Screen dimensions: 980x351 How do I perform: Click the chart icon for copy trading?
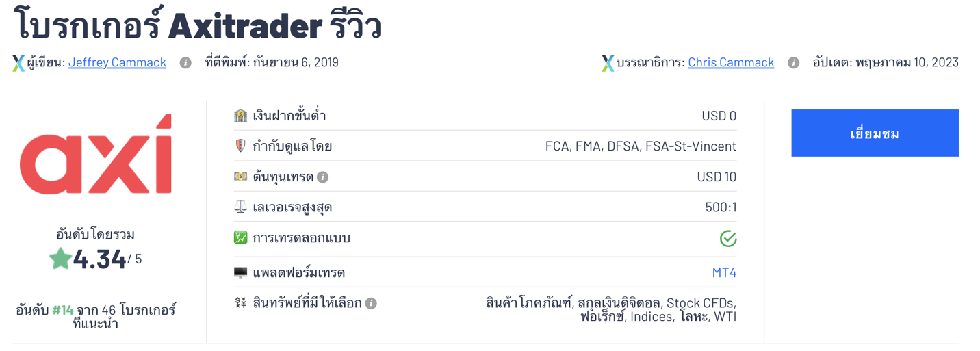pos(240,237)
